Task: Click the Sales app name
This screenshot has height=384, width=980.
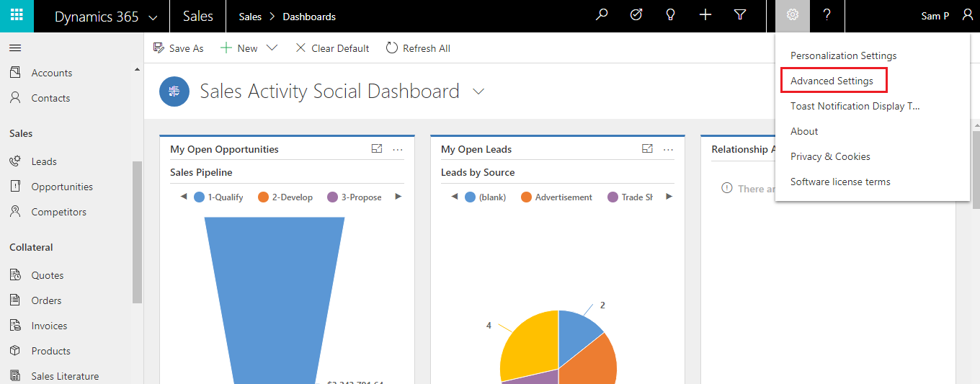Action: pyautogui.click(x=198, y=17)
